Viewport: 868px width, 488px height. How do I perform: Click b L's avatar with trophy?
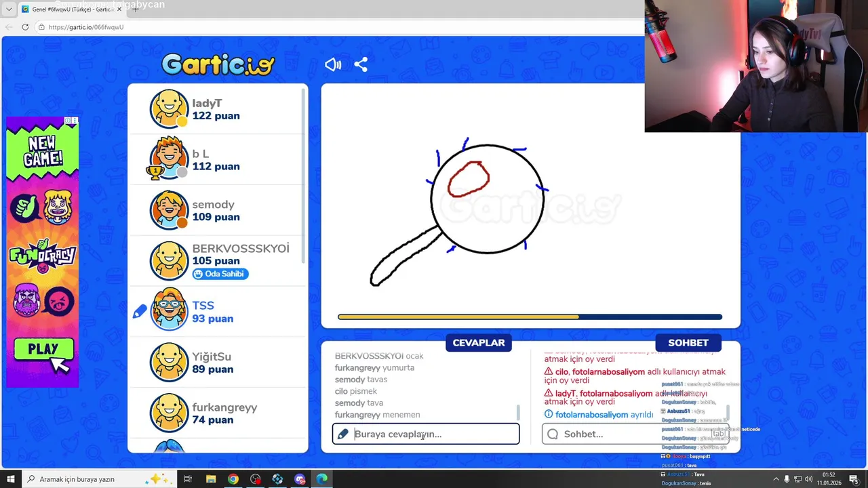tap(169, 159)
